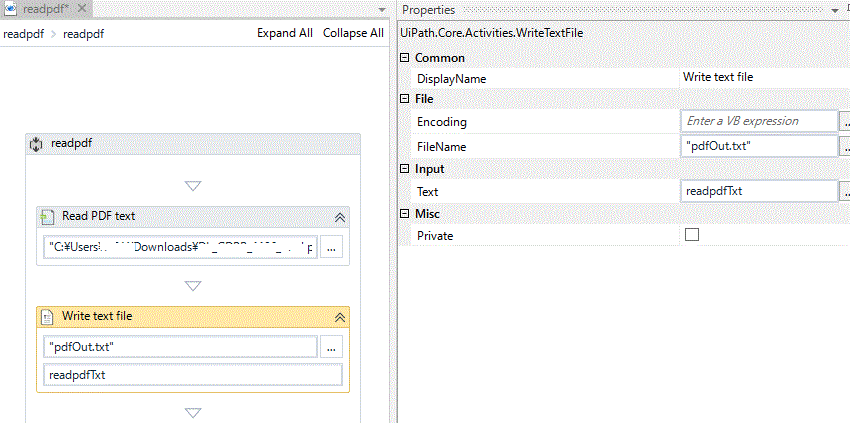Viewport: 850px width, 423px height.
Task: Open file browser for Read PDF path
Action: 331,248
